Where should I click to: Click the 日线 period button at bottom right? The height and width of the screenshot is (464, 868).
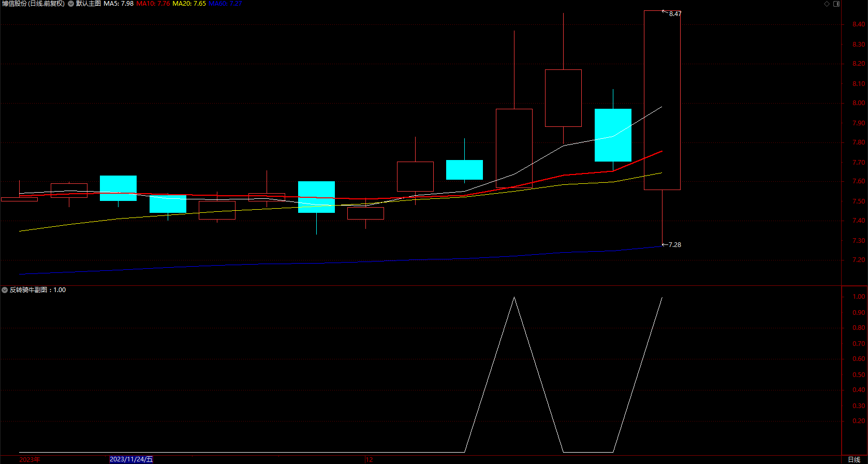point(854,460)
